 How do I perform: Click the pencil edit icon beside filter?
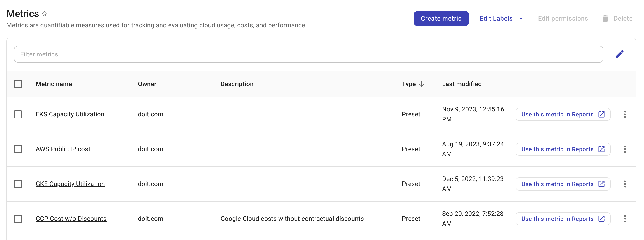click(x=619, y=54)
